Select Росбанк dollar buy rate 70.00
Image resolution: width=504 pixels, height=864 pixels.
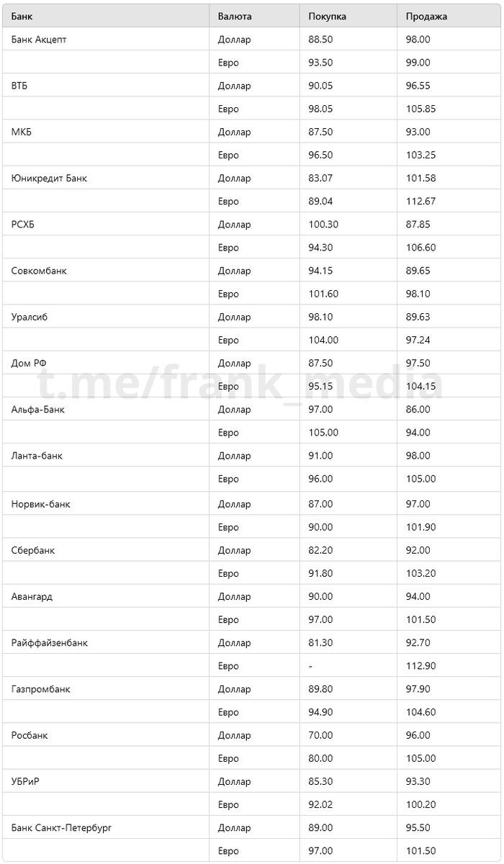pyautogui.click(x=320, y=735)
